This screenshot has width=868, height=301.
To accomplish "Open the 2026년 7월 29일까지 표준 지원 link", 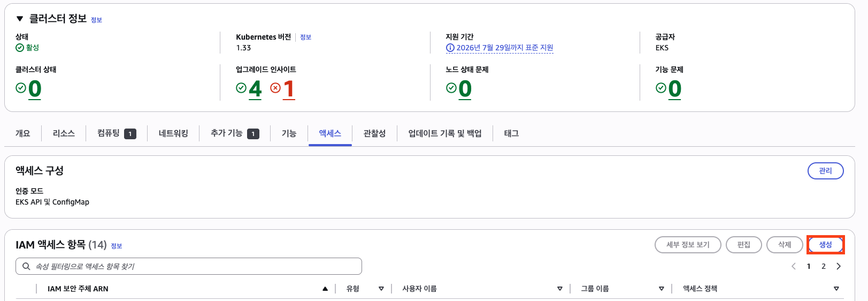I will (x=504, y=48).
